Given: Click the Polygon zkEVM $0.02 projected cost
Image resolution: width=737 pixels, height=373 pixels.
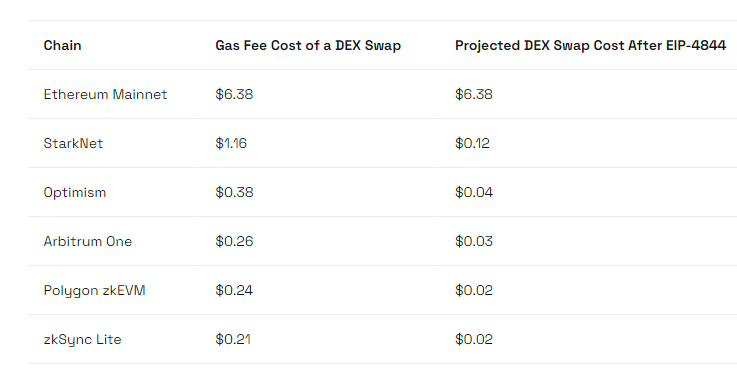Looking at the screenshot, I should [474, 290].
